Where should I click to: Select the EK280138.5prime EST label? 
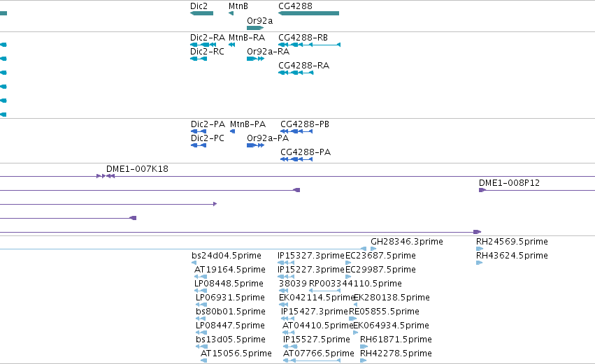point(392,298)
